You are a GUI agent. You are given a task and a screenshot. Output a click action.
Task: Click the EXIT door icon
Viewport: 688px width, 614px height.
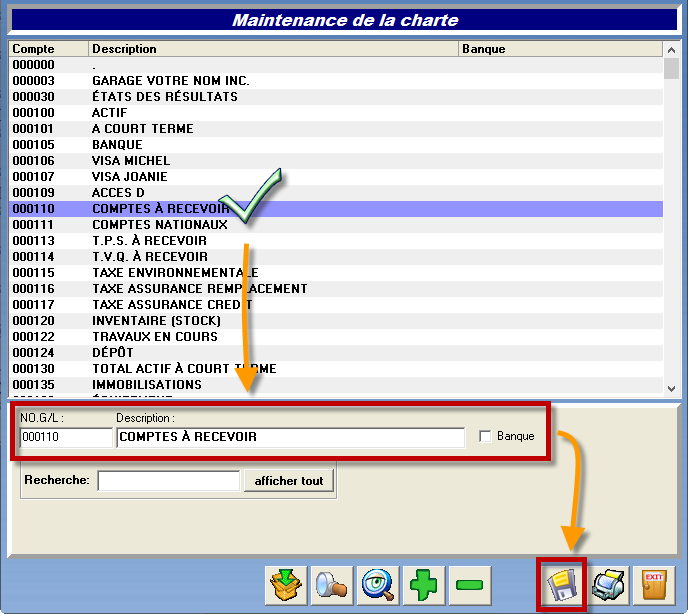(654, 585)
